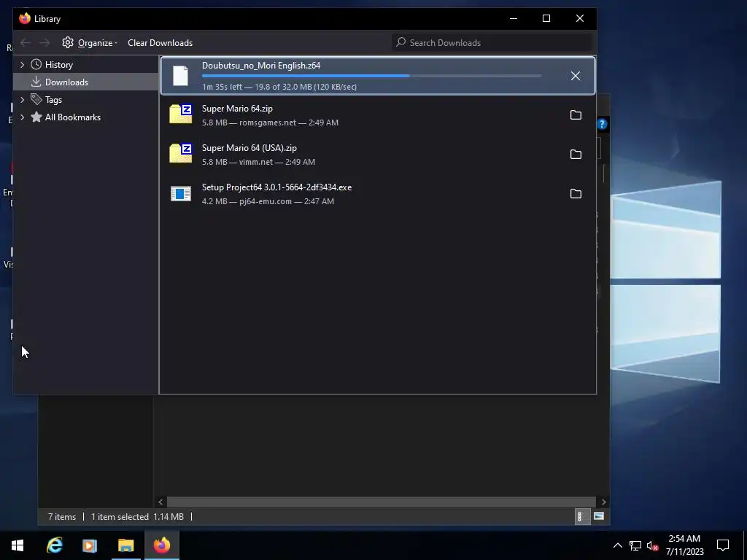Click the search magnifier icon
Screen dimensions: 747x560
401,42
